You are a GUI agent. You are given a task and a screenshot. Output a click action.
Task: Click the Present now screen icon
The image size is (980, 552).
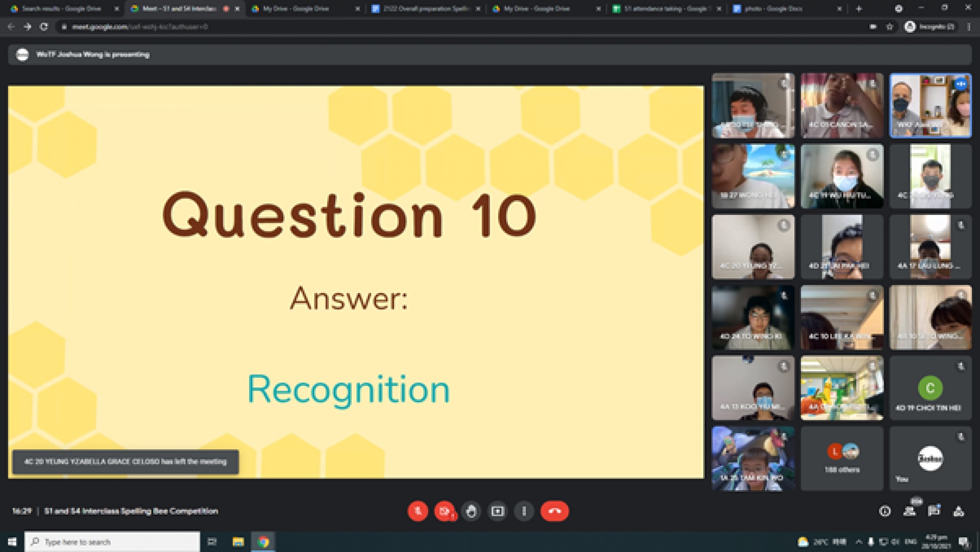(498, 511)
